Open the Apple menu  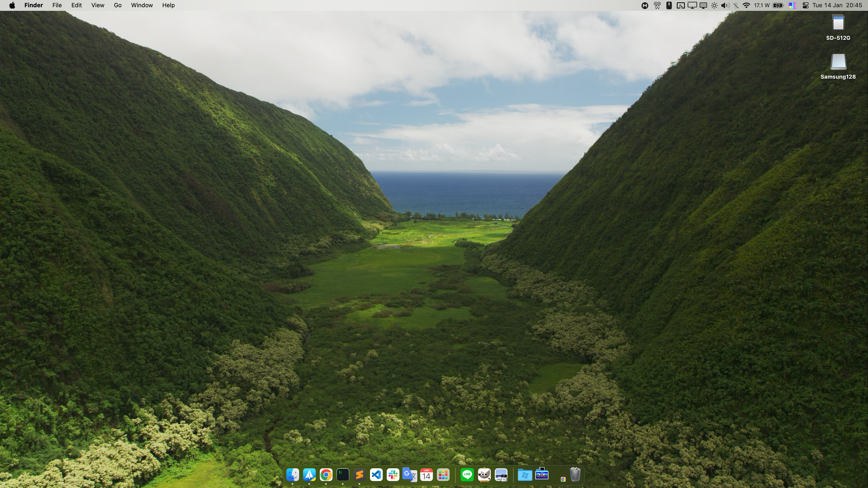click(x=12, y=5)
